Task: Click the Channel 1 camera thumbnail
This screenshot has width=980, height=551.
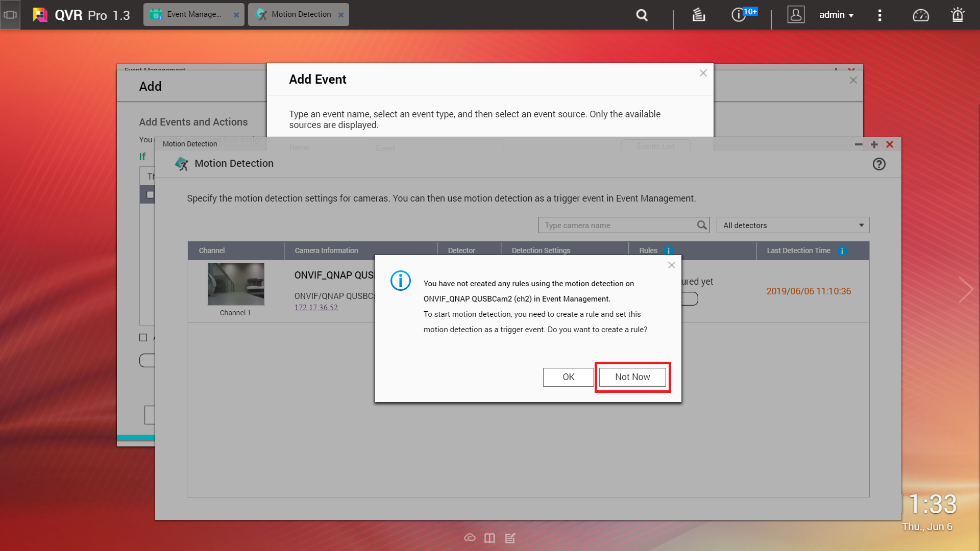Action: tap(235, 284)
